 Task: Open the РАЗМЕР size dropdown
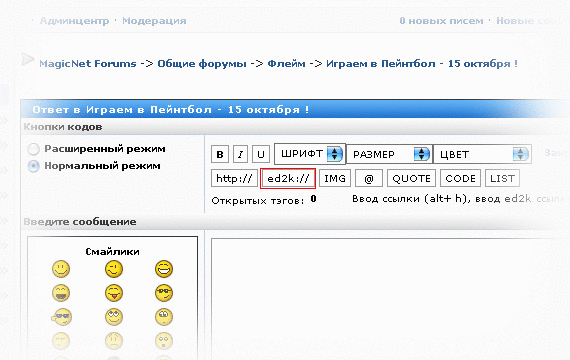(x=389, y=154)
